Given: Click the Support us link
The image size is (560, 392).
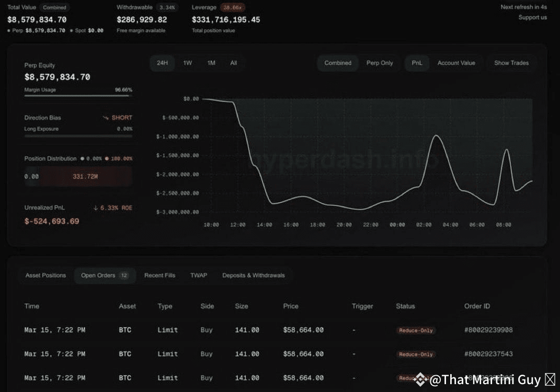Looking at the screenshot, I should (532, 17).
